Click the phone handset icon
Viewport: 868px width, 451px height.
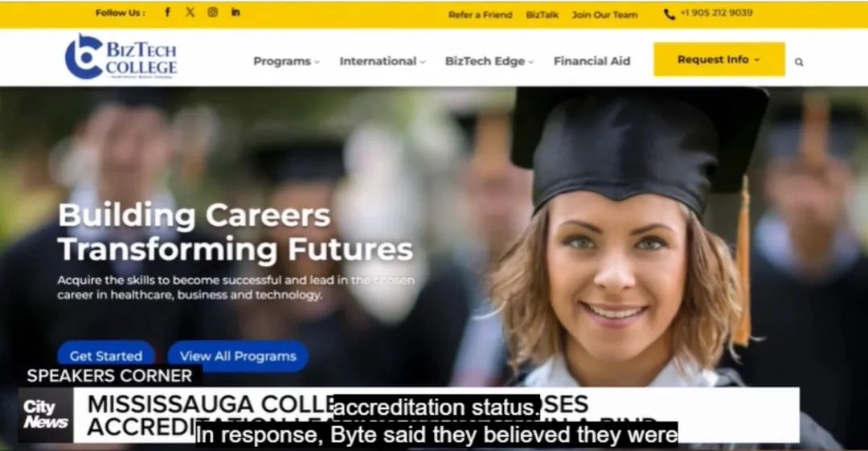[669, 14]
